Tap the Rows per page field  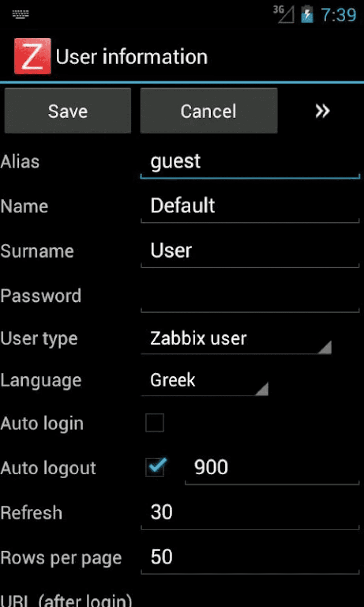coord(249,557)
